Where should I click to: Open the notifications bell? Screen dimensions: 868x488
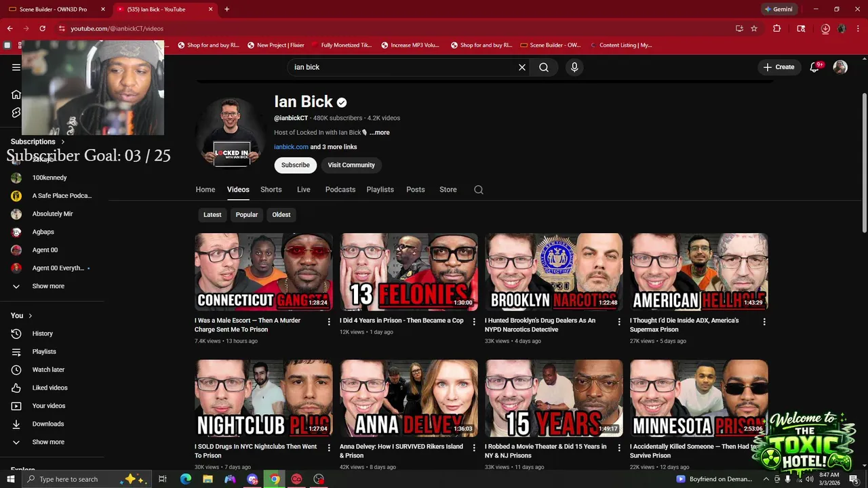(x=815, y=67)
